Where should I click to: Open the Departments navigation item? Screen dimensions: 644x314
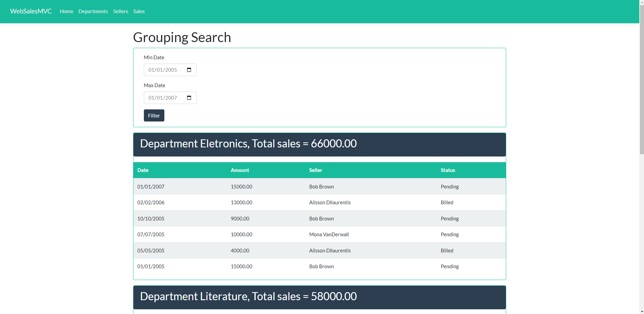coord(93,11)
